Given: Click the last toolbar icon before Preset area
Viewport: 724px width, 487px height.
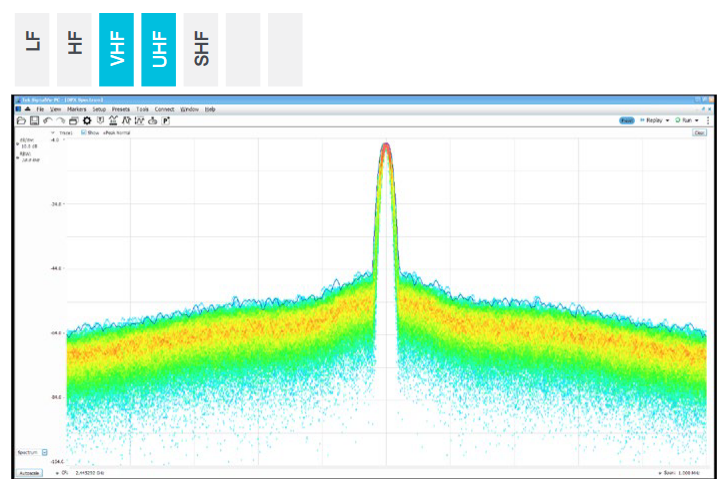Looking at the screenshot, I should 166,120.
